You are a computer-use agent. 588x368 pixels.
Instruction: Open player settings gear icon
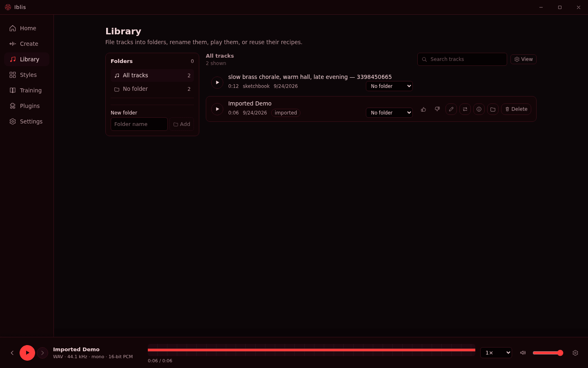coord(575,353)
